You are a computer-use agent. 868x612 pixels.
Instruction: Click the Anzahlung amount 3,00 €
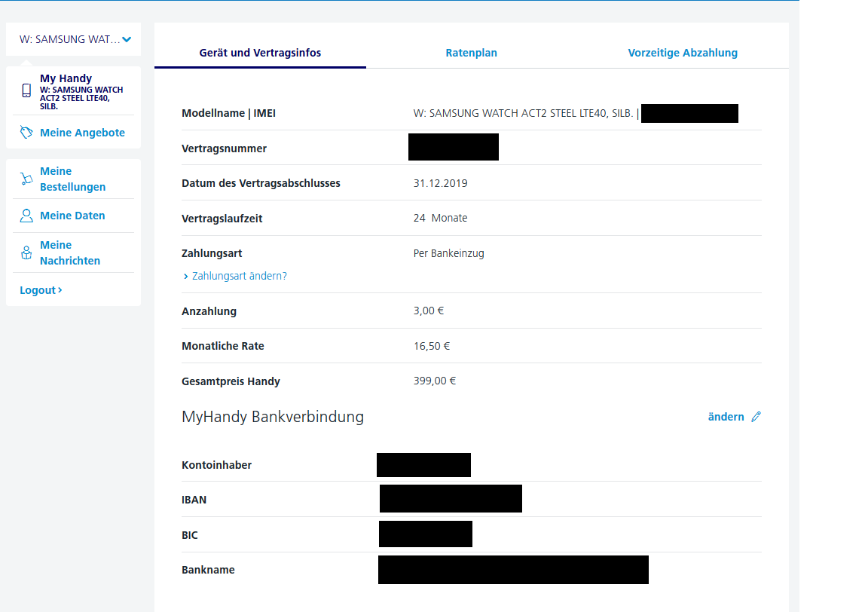(429, 311)
